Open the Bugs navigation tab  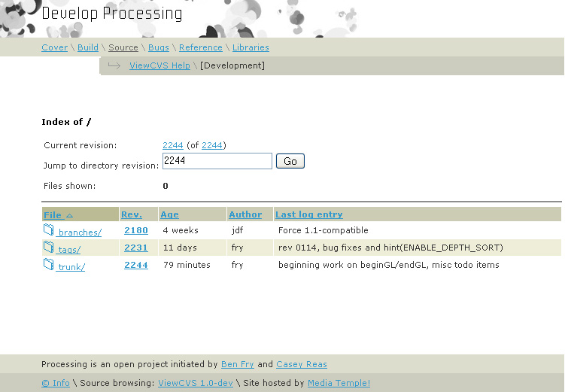pos(158,47)
